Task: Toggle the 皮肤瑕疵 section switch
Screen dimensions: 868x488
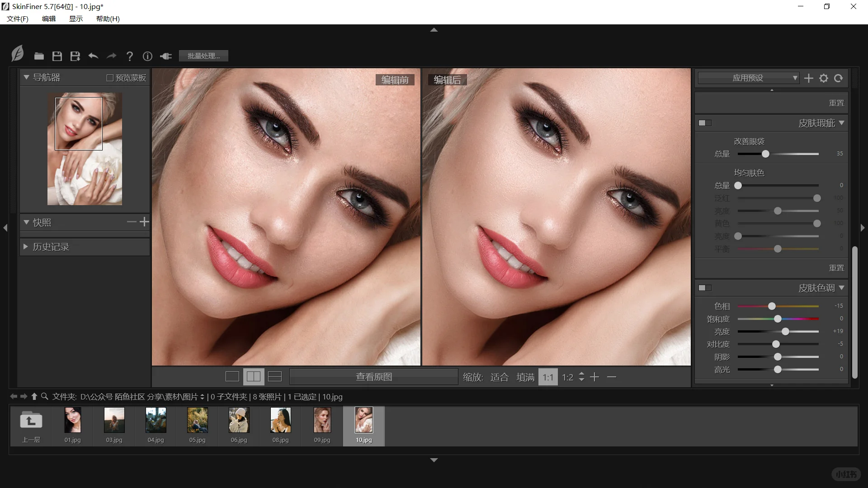Action: [x=705, y=123]
